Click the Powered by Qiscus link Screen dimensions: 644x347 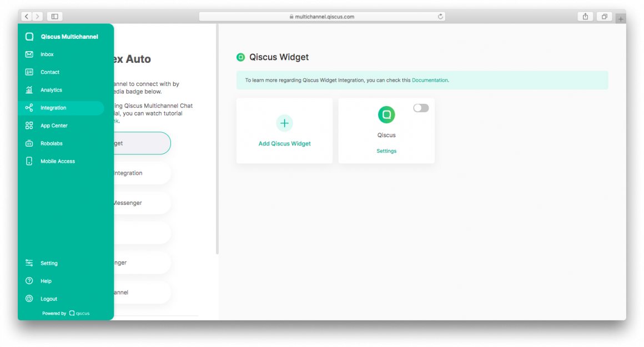point(66,313)
